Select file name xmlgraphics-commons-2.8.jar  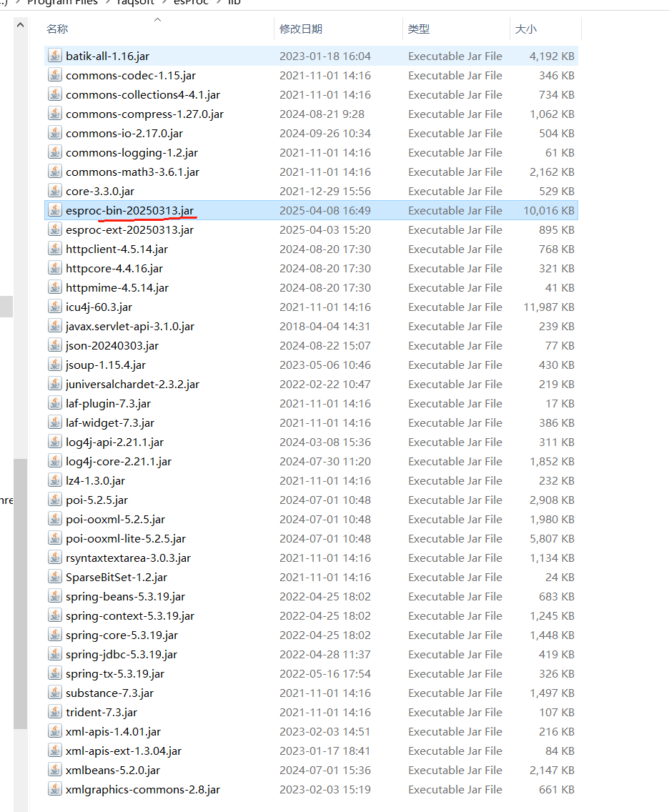[143, 789]
